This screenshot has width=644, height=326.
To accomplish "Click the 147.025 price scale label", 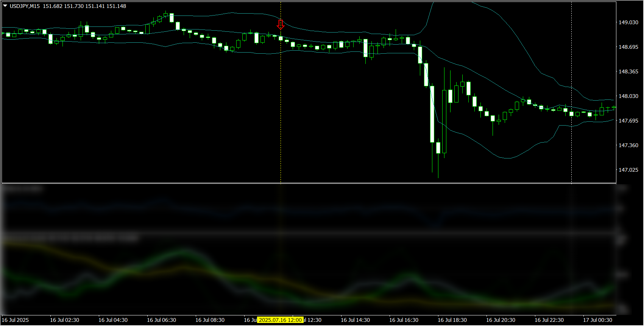I will pyautogui.click(x=628, y=170).
